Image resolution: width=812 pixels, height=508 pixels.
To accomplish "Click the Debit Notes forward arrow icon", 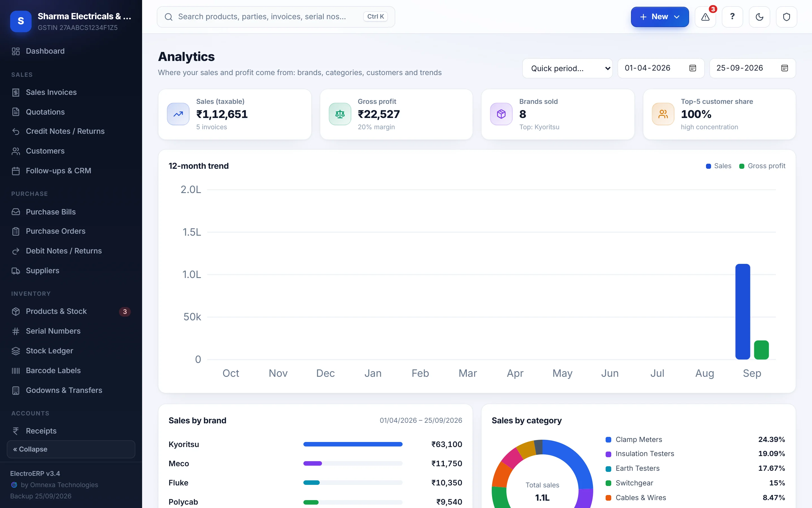I will pyautogui.click(x=16, y=251).
